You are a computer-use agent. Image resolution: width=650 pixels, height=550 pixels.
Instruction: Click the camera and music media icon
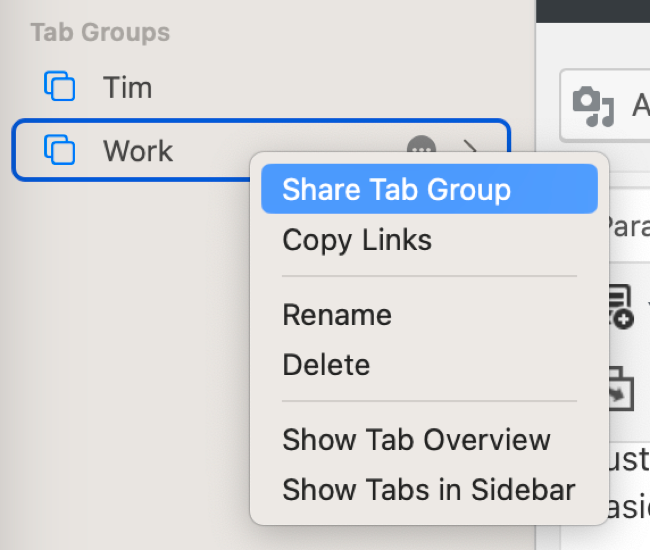click(593, 104)
